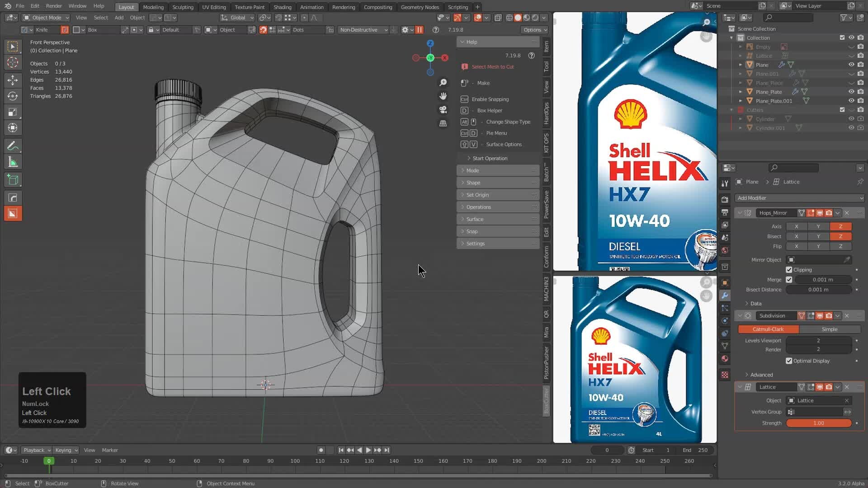The height and width of the screenshot is (488, 868).
Task: Open the Render menu
Action: point(54,6)
